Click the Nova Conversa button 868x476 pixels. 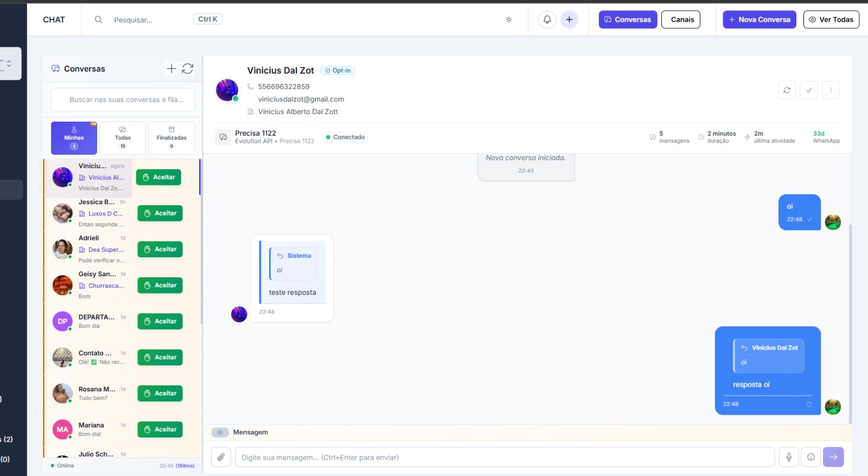(x=759, y=20)
